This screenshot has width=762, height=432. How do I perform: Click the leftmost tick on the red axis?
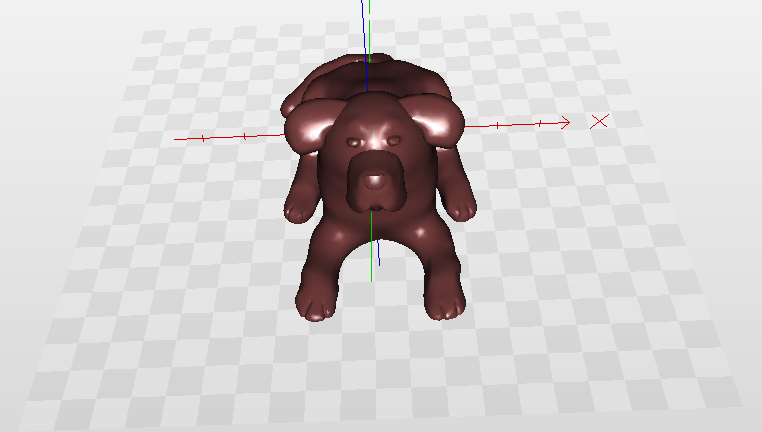tap(203, 138)
